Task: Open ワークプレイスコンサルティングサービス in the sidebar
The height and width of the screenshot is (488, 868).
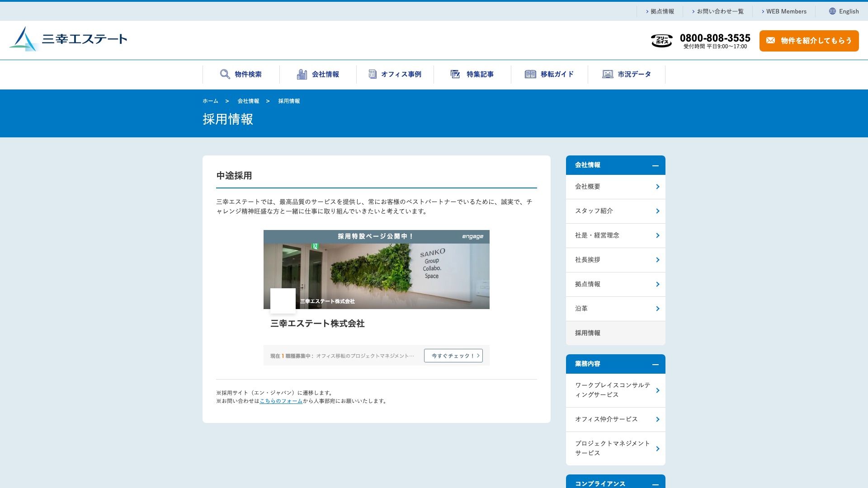Action: coord(615,390)
